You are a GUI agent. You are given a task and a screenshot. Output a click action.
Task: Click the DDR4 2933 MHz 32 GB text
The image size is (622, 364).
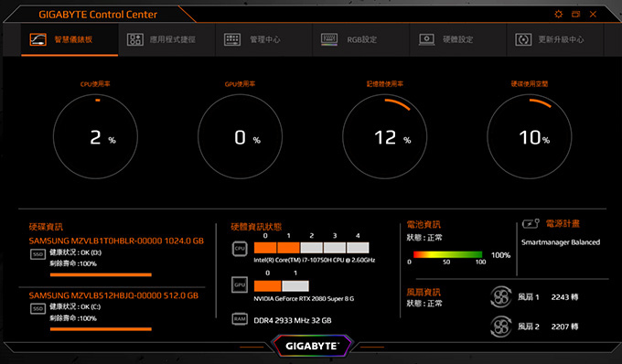[x=293, y=320]
